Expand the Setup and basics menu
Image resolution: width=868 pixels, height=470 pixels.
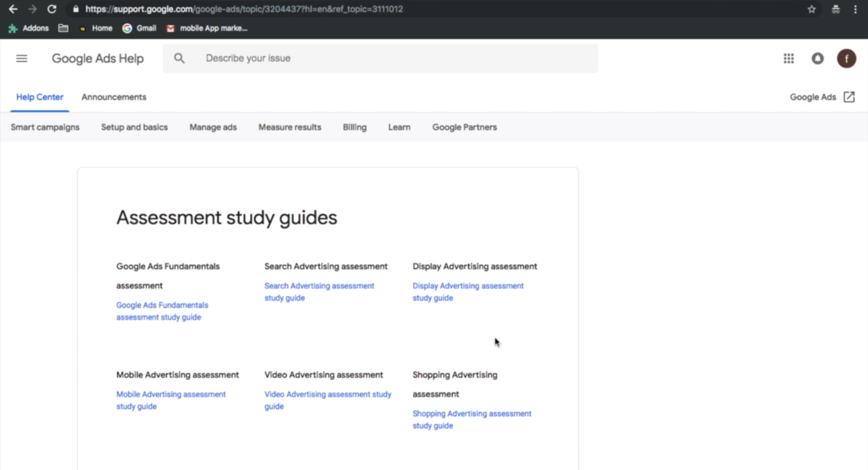(x=134, y=127)
